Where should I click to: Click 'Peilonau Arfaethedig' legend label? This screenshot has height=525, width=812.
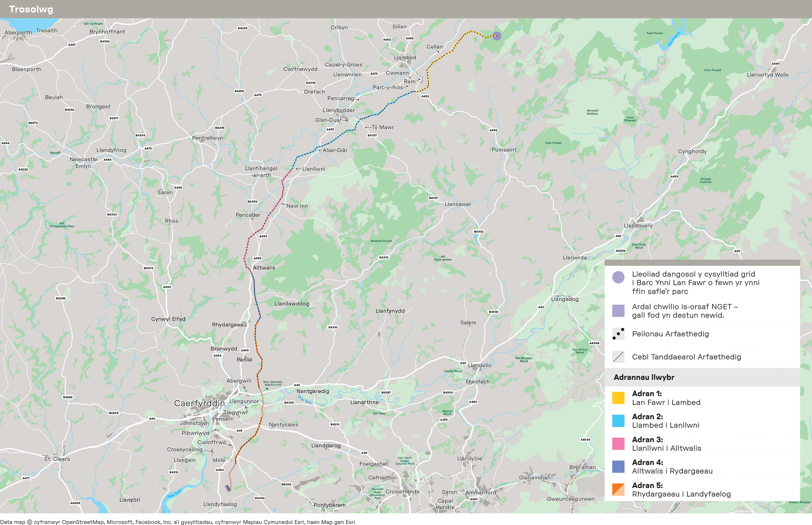pos(670,334)
